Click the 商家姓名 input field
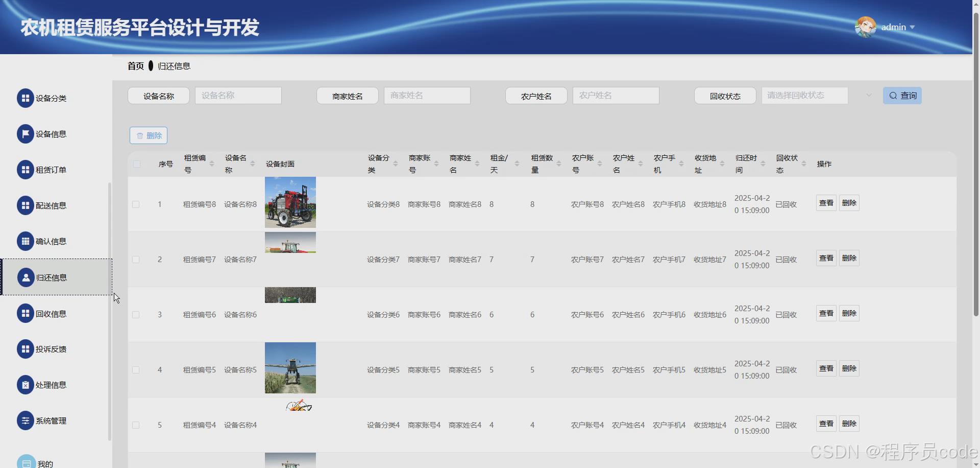Screen dimensions: 980x468 tap(427, 96)
